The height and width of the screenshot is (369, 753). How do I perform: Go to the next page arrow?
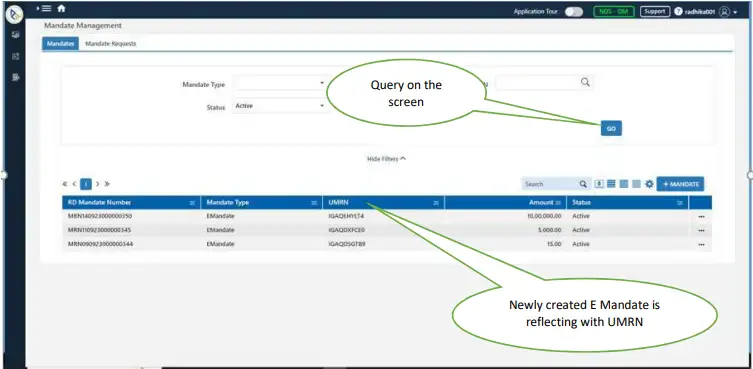coord(97,184)
